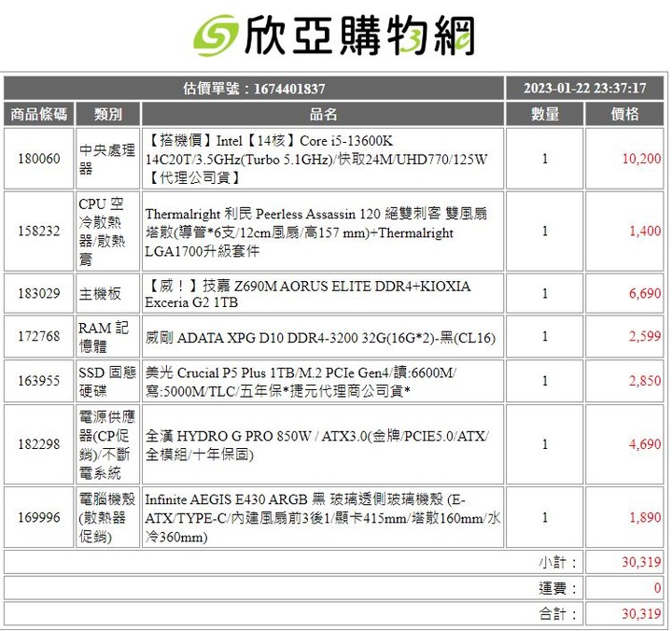Click the total amount beside 合計
This screenshot has width=672, height=631.
641,614
